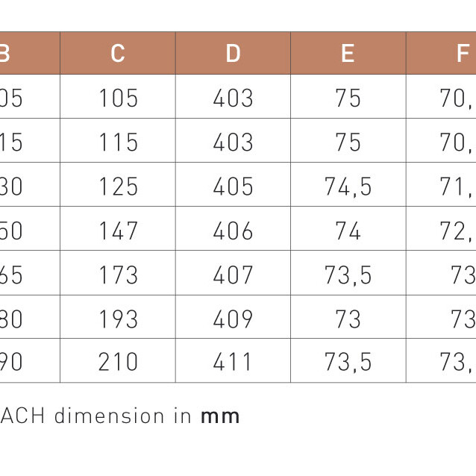
Task: Select the cell containing 125
Action: (x=118, y=186)
